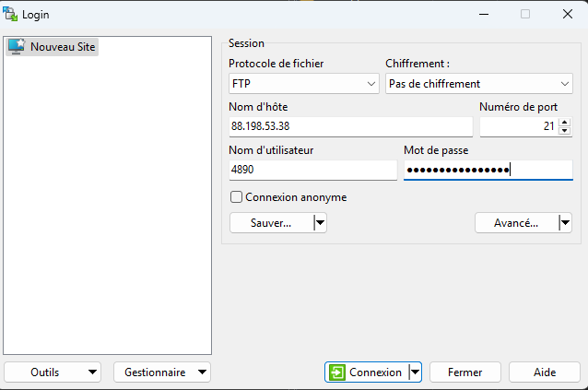The height and width of the screenshot is (390, 588).
Task: Click the Avancé... button
Action: [x=516, y=222]
